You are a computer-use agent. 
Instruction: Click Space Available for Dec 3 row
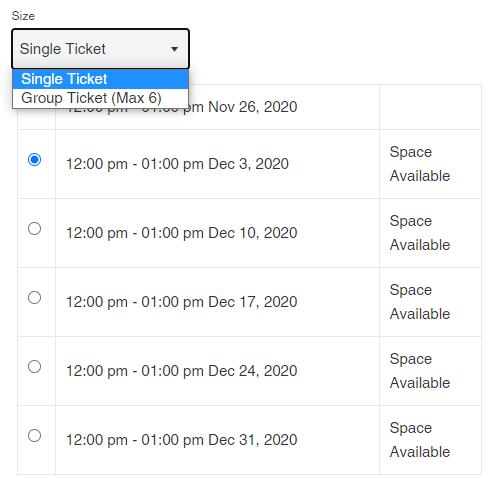[x=420, y=164]
